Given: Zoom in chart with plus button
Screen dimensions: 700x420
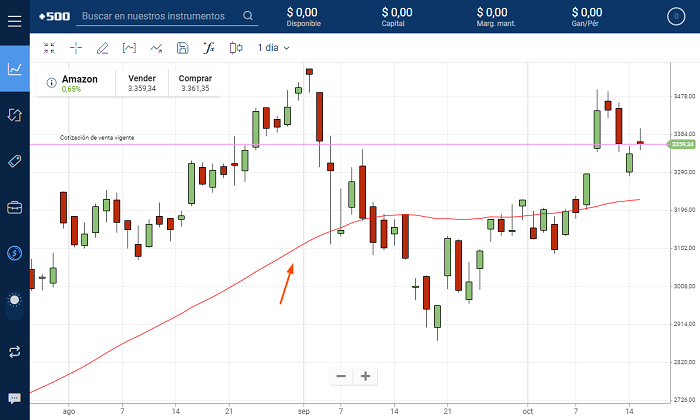Looking at the screenshot, I should point(365,376).
